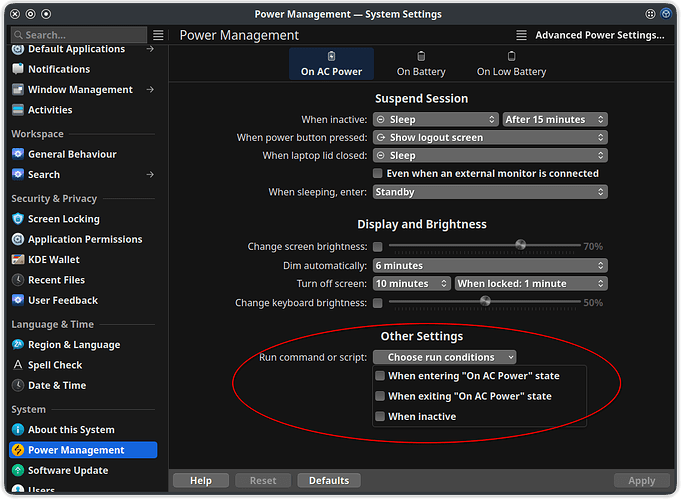Viewport: 681px width, 499px height.
Task: Check 'When entering On AC Power state'
Action: [380, 376]
